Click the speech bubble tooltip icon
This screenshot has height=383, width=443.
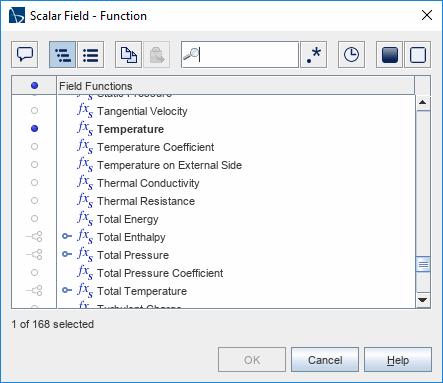pos(25,55)
